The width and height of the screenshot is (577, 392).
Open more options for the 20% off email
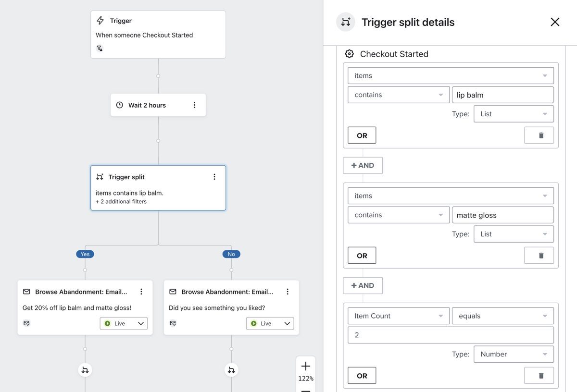coord(141,292)
